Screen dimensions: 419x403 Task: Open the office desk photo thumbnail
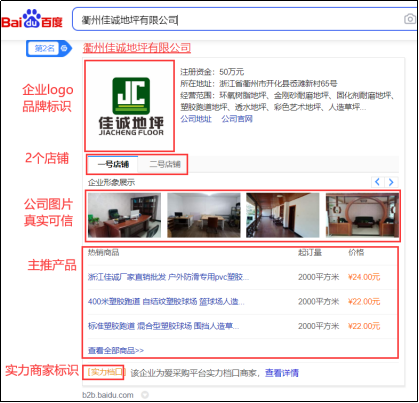coord(124,215)
